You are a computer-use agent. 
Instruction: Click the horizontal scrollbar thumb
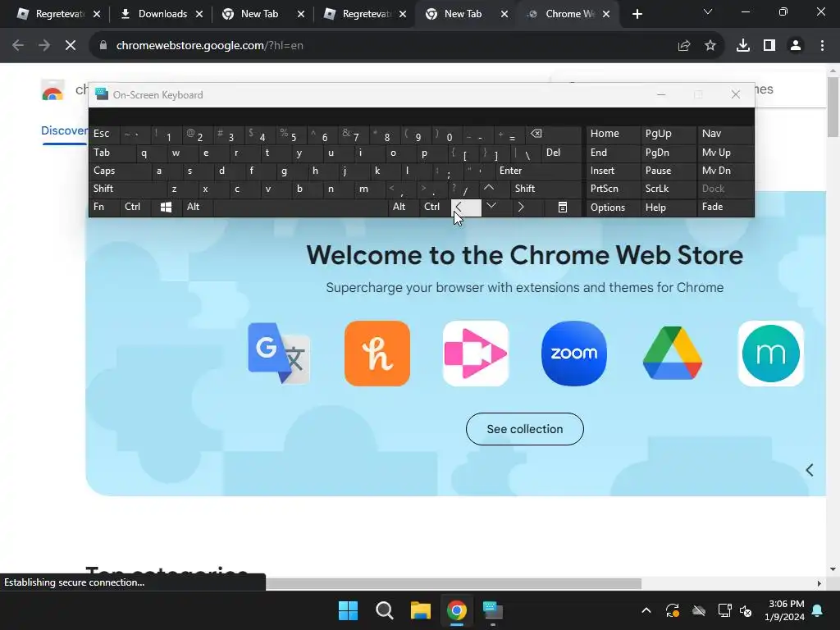(453, 583)
